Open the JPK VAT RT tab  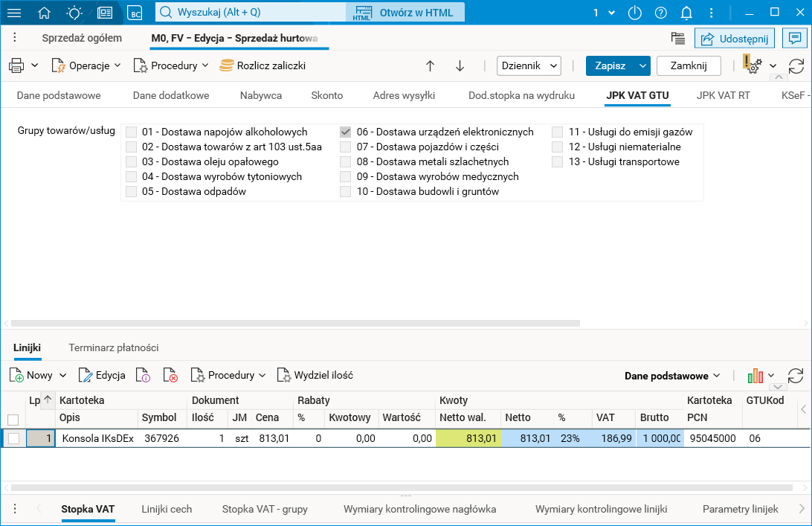(x=723, y=95)
